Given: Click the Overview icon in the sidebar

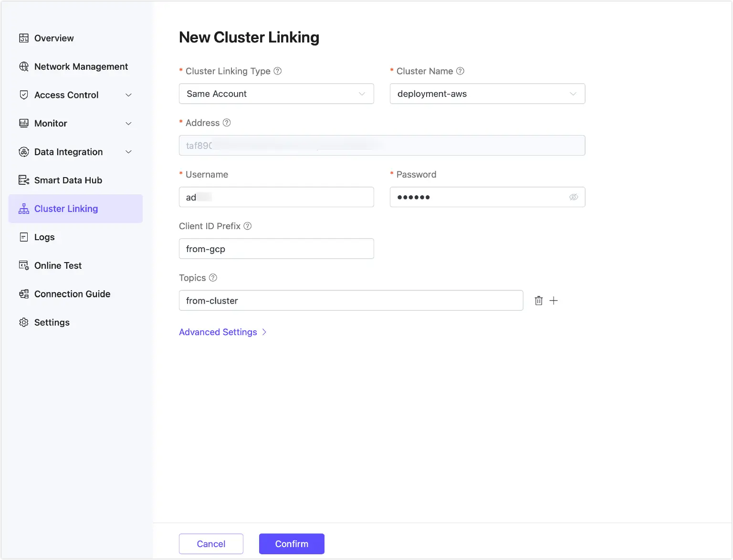Looking at the screenshot, I should pos(24,38).
